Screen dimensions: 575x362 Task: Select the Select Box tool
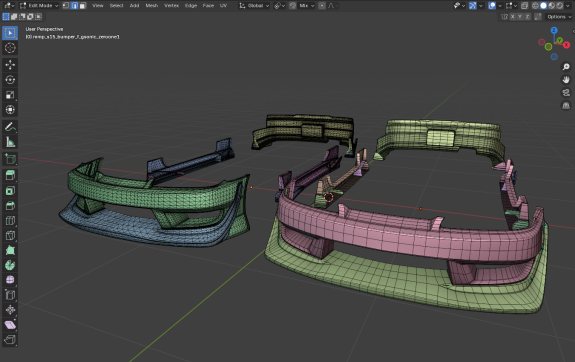[x=10, y=33]
